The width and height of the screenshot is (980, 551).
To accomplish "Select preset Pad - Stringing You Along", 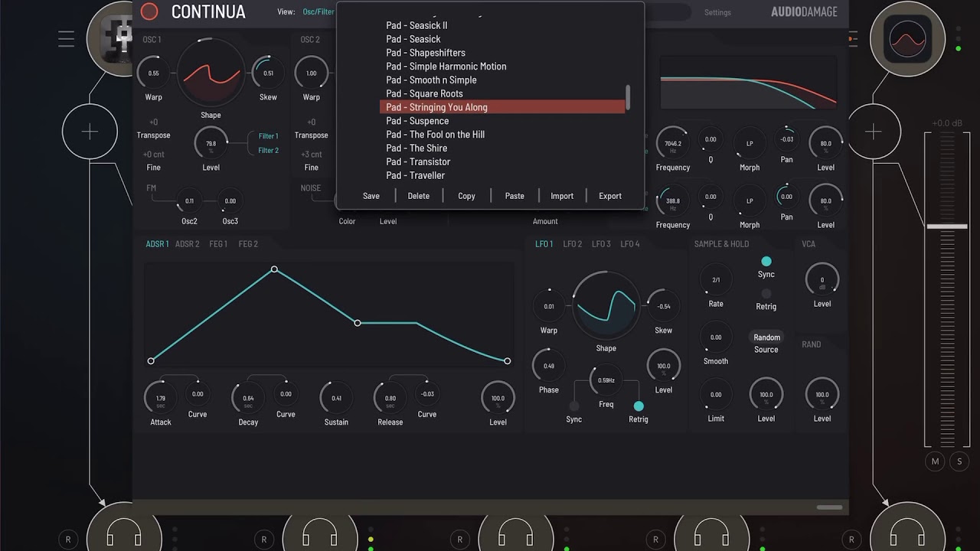I will coord(502,107).
